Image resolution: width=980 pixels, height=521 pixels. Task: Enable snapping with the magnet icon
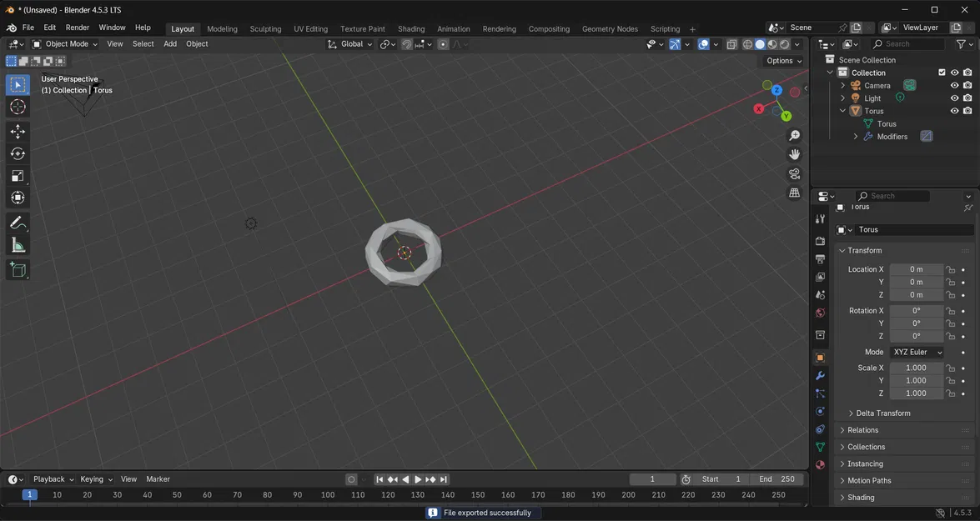pos(407,43)
